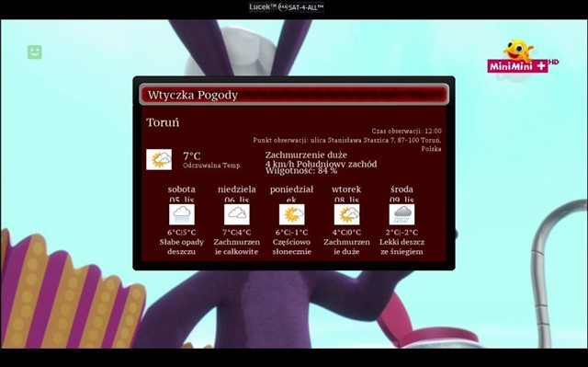Click the current weather partly cloudy icon
This screenshot has width=588, height=367.
click(159, 159)
